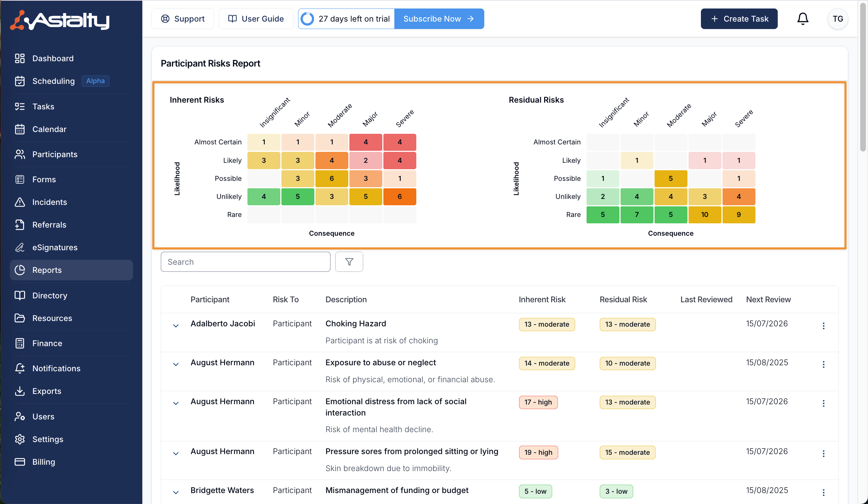
Task: Click the notification bell icon
Action: [x=803, y=19]
